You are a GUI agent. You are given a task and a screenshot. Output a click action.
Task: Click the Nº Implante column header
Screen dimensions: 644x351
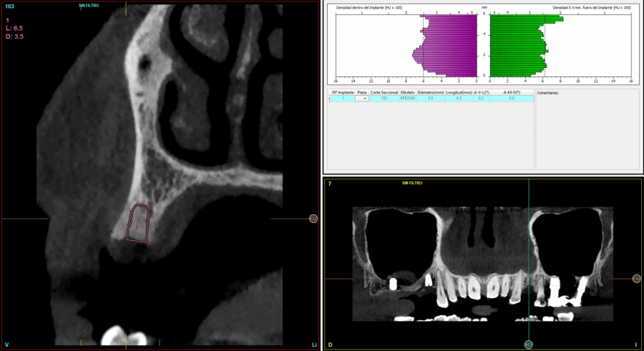[x=342, y=92]
